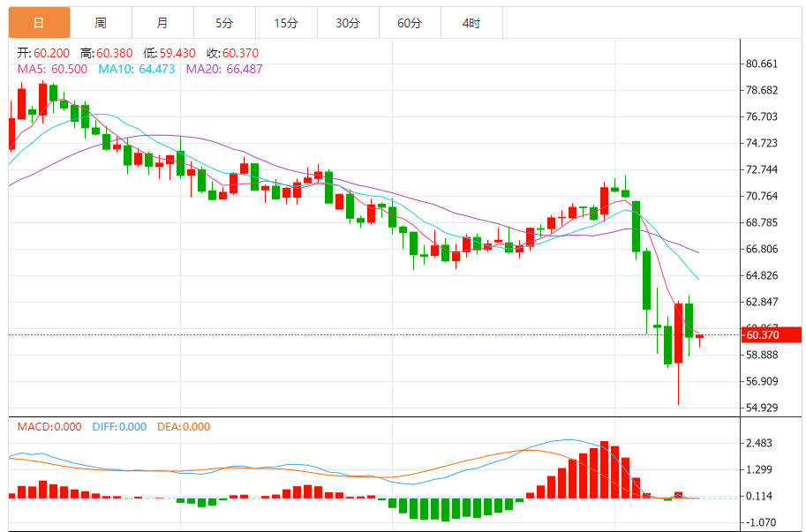The width and height of the screenshot is (806, 532).
Task: Click the MA20: 66.487 indicator label
Action: pos(224,69)
